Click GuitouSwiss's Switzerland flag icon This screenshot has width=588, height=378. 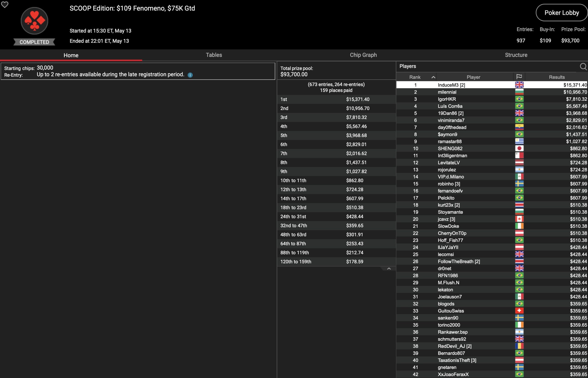(x=519, y=311)
